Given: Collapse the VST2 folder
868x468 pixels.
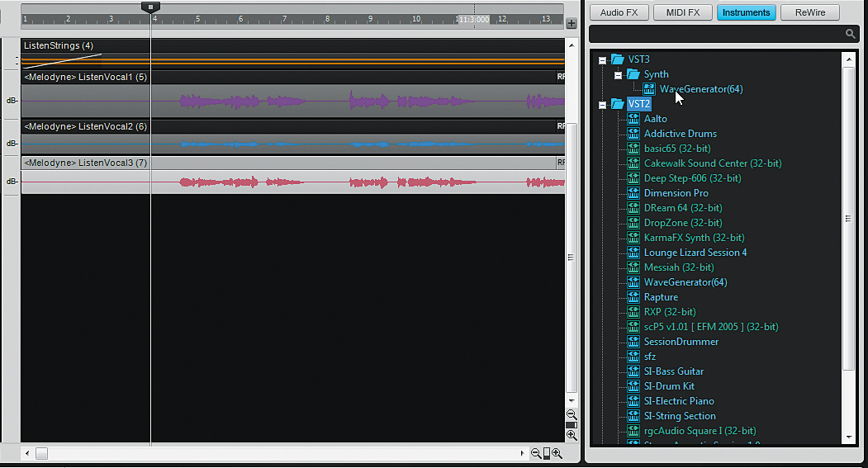Looking at the screenshot, I should [602, 105].
